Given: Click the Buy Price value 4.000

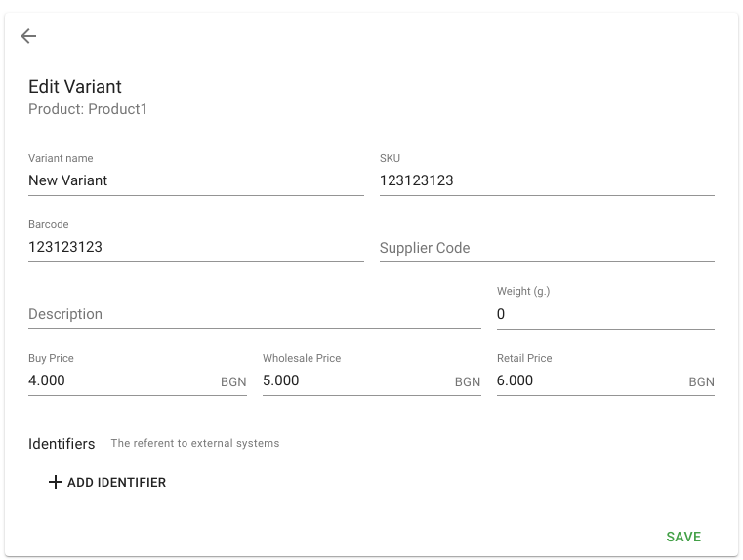Looking at the screenshot, I should (x=47, y=380).
